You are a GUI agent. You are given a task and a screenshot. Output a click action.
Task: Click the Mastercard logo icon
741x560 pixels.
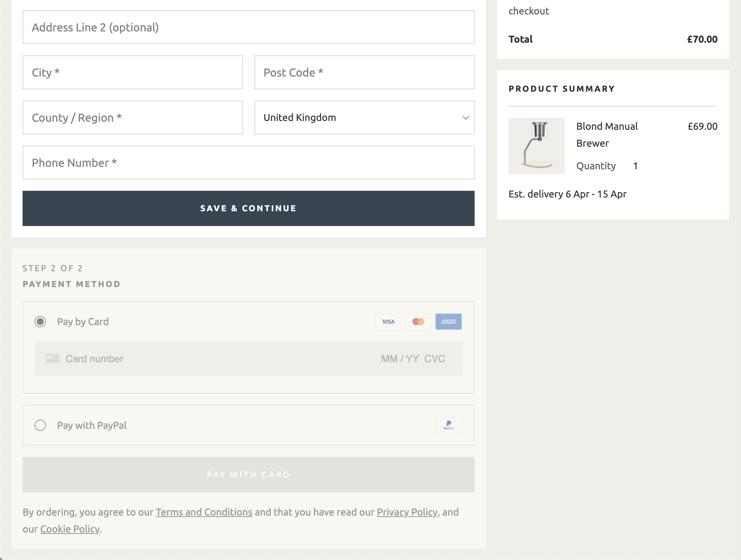pyautogui.click(x=418, y=322)
